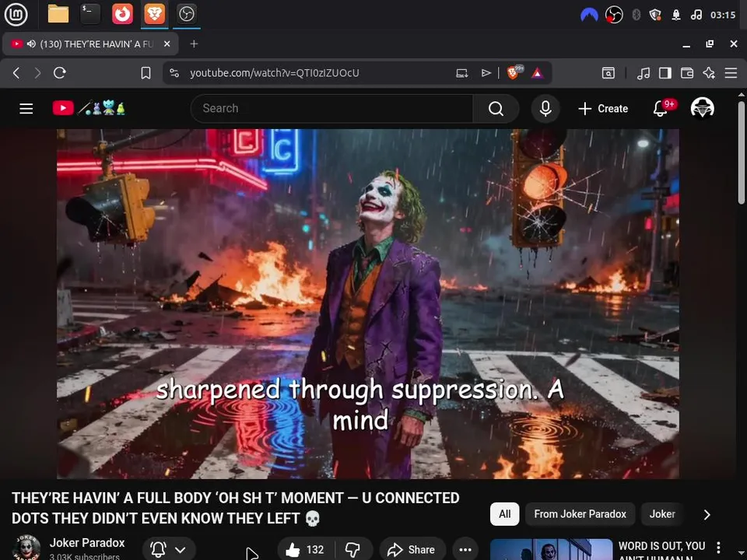The height and width of the screenshot is (560, 747).
Task: Open the account avatar menu
Action: click(702, 108)
